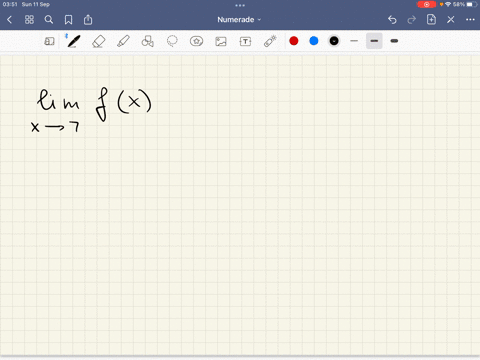Select the Pen tool
480x360 pixels.
[x=73, y=41]
